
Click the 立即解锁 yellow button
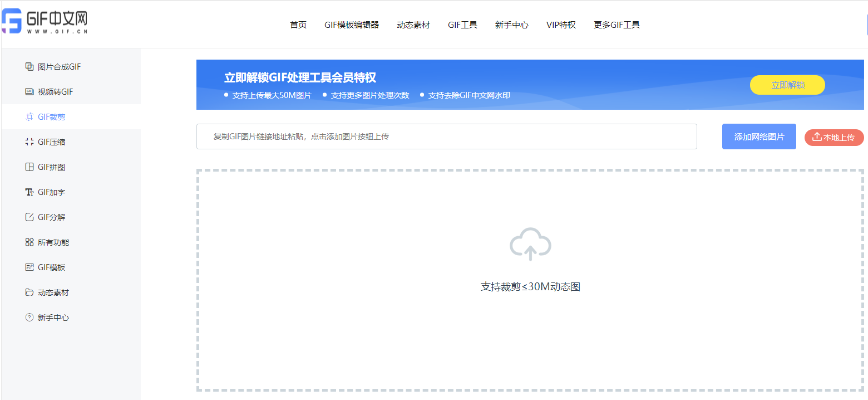coord(787,85)
